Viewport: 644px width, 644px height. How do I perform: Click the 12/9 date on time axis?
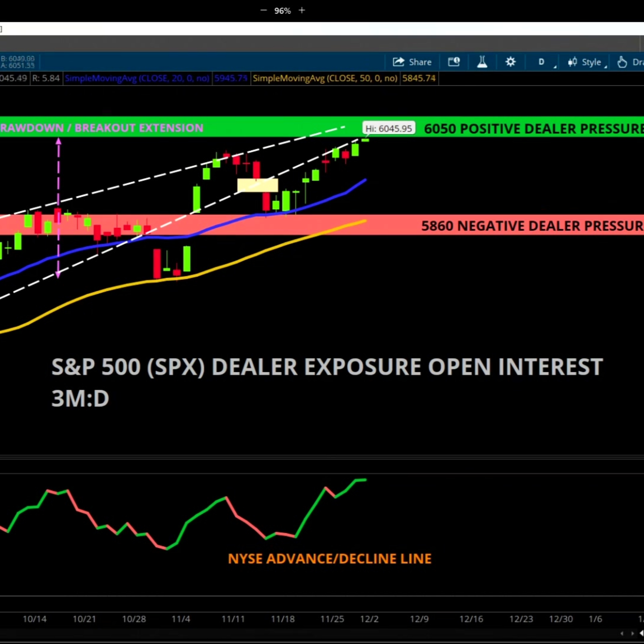[419, 619]
